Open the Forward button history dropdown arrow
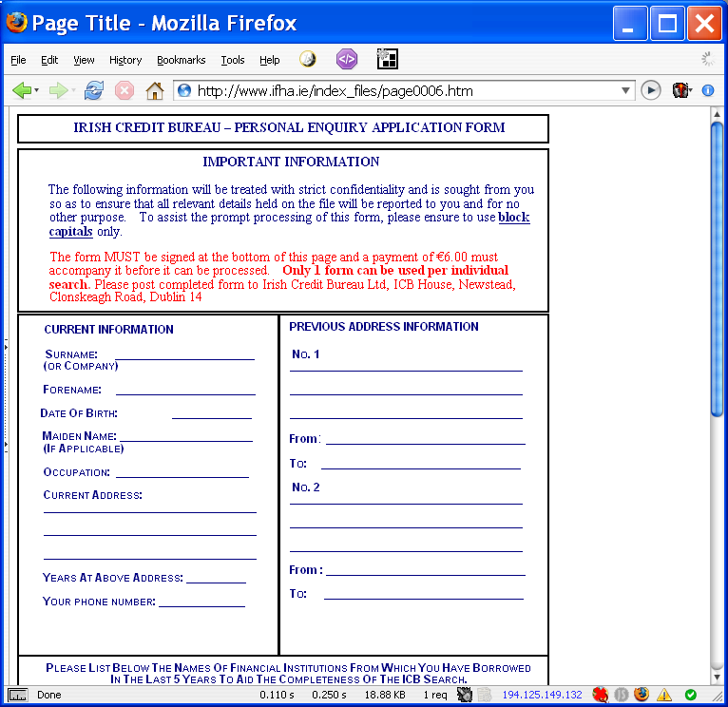728x707 pixels. [73, 90]
